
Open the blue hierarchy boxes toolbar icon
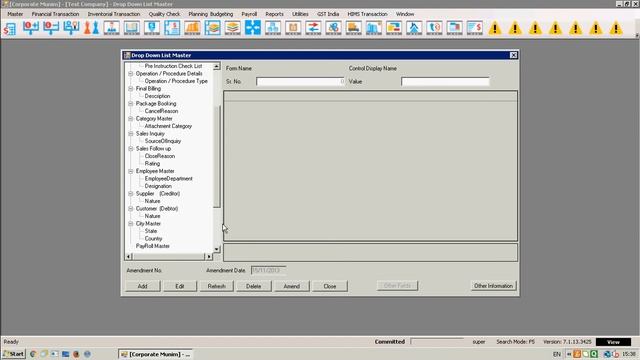click(x=273, y=28)
